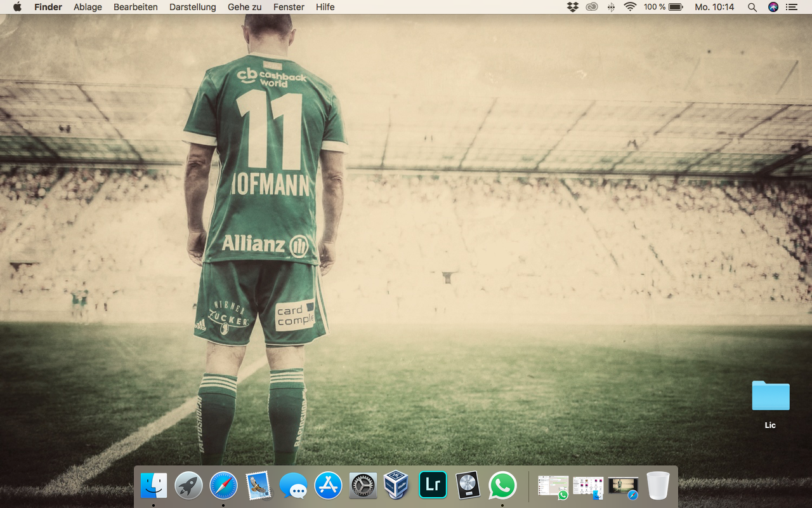Screen dimensions: 812x508
Task: Open System Preferences from the Dock
Action: pos(363,486)
